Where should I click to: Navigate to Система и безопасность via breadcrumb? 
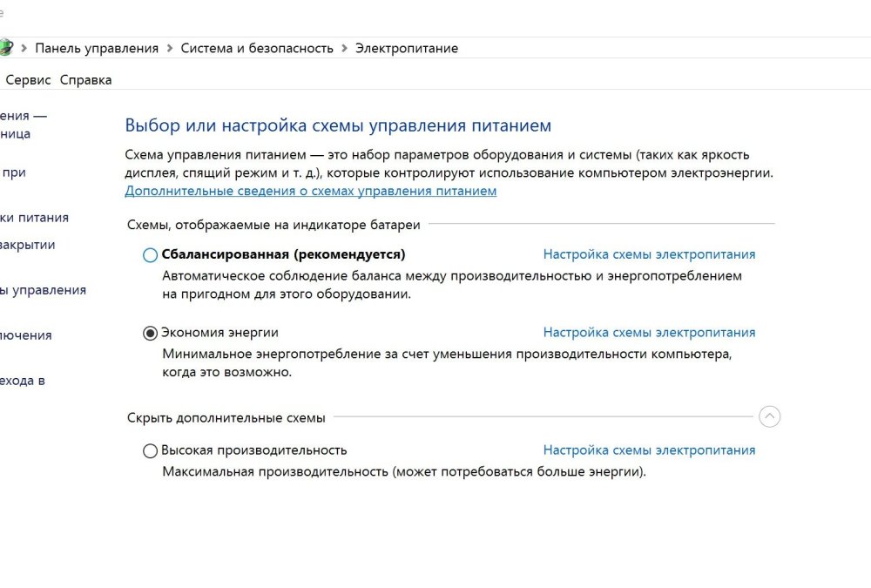pos(257,48)
